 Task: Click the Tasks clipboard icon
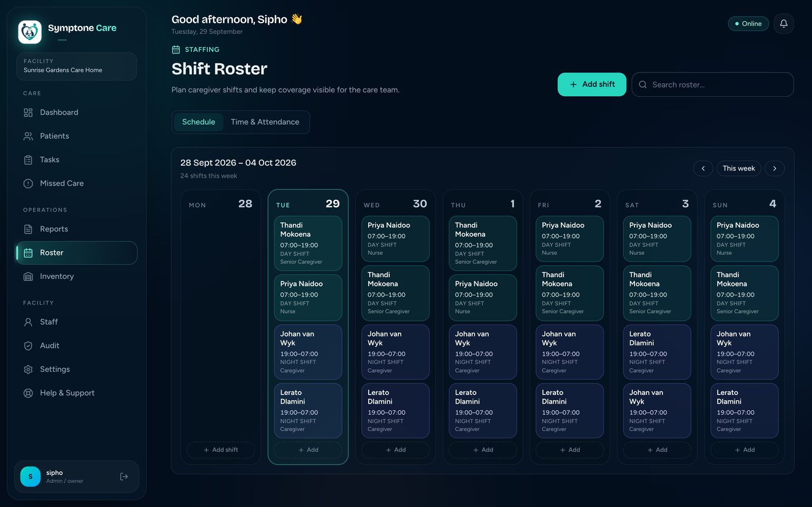click(x=28, y=160)
